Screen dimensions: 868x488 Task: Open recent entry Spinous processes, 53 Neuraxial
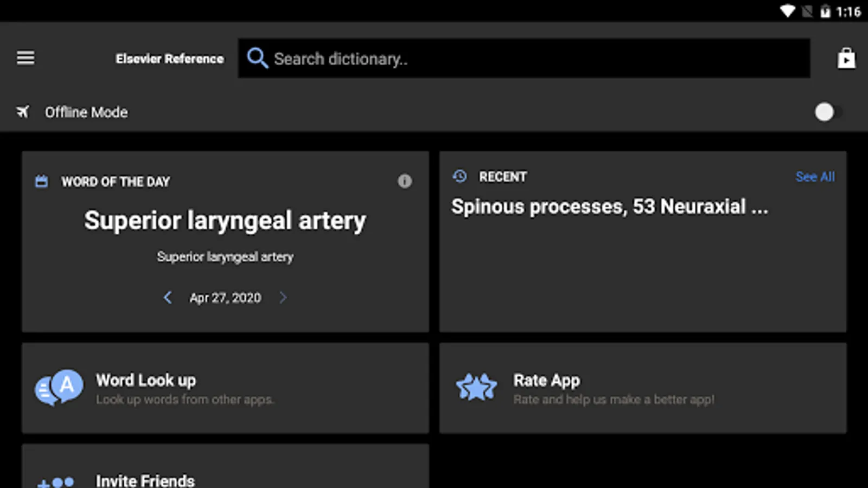point(610,207)
